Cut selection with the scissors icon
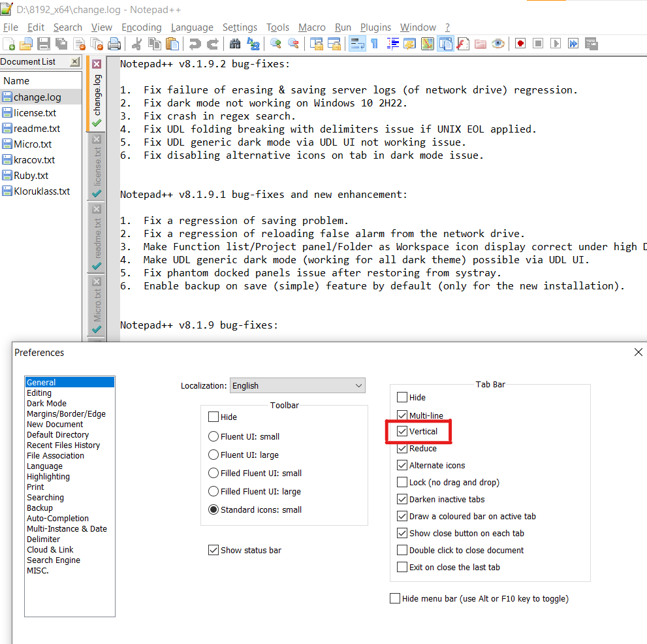647x644 pixels. [136, 44]
